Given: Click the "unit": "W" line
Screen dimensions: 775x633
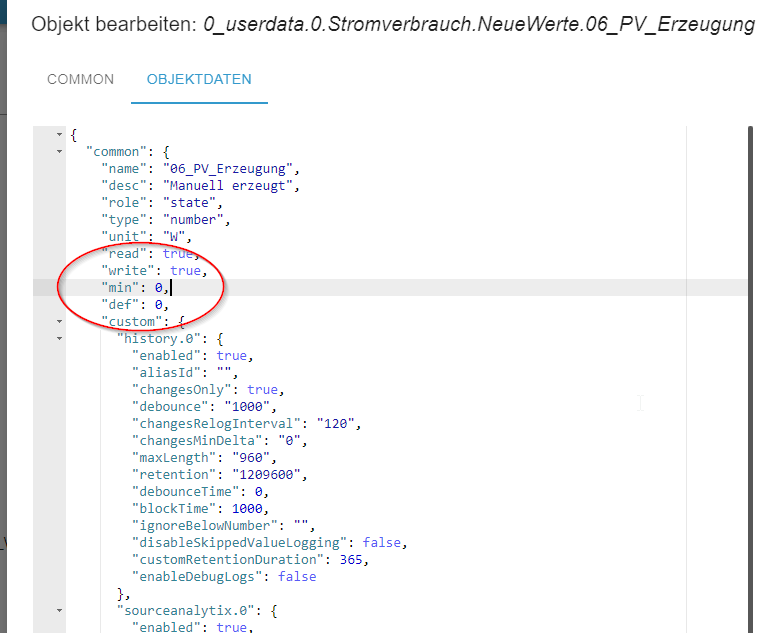Looking at the screenshot, I should tap(146, 237).
